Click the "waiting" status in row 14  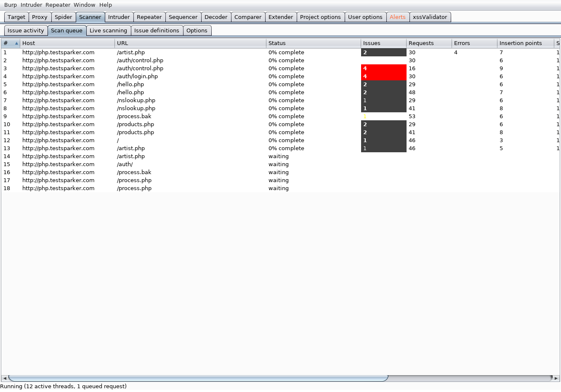(x=279, y=156)
